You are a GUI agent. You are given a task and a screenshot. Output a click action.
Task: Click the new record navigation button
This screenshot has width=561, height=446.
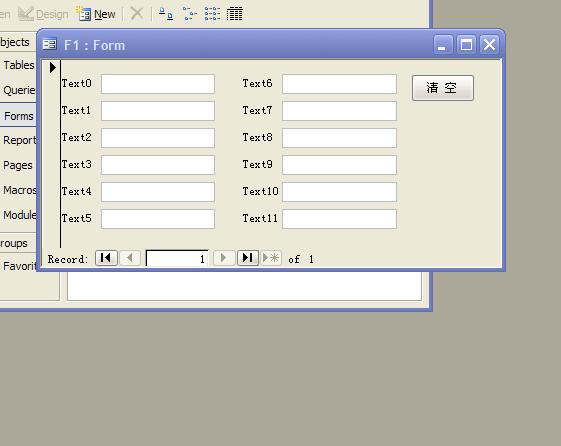point(271,258)
